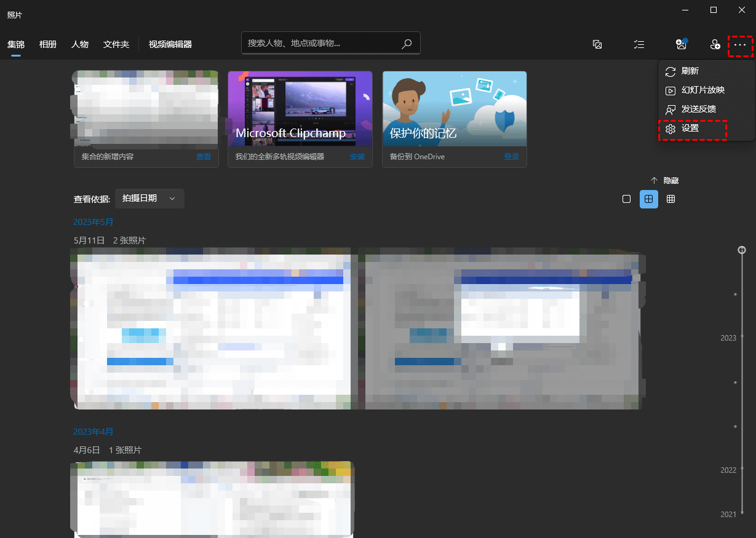756x538 pixels.
Task: Choose 刷新 from the menu
Action: pos(690,71)
